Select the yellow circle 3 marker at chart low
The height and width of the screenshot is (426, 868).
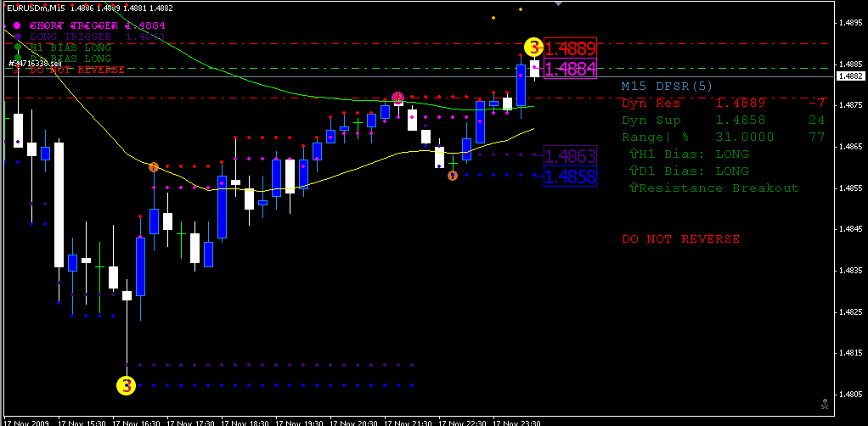click(127, 385)
